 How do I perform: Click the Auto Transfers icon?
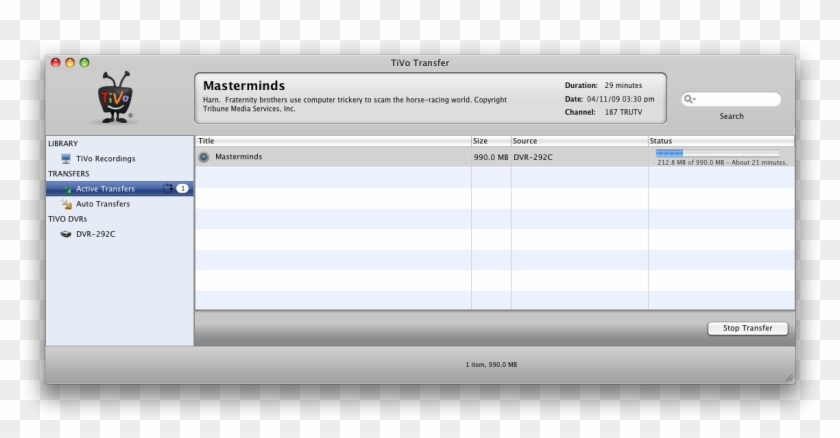pyautogui.click(x=66, y=204)
